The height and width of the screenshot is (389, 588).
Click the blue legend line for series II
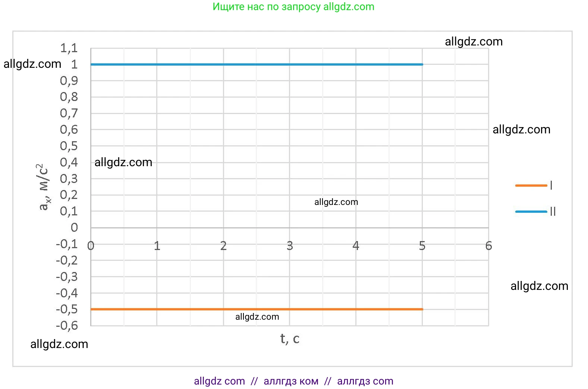[531, 212]
